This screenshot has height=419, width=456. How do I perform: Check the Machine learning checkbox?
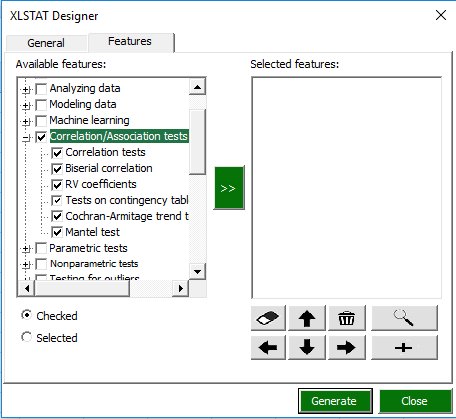pos(41,121)
